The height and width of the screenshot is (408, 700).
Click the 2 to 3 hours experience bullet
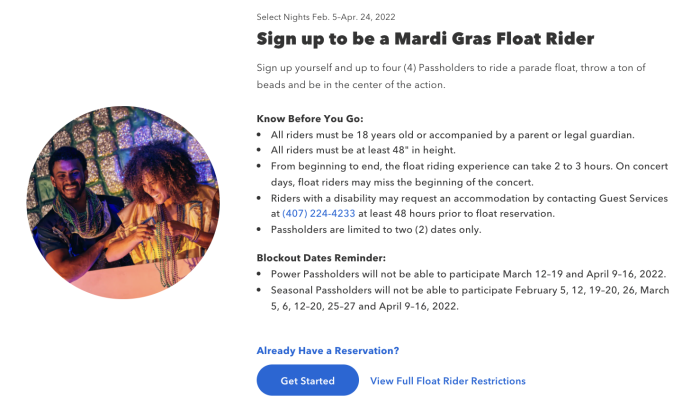(x=469, y=174)
